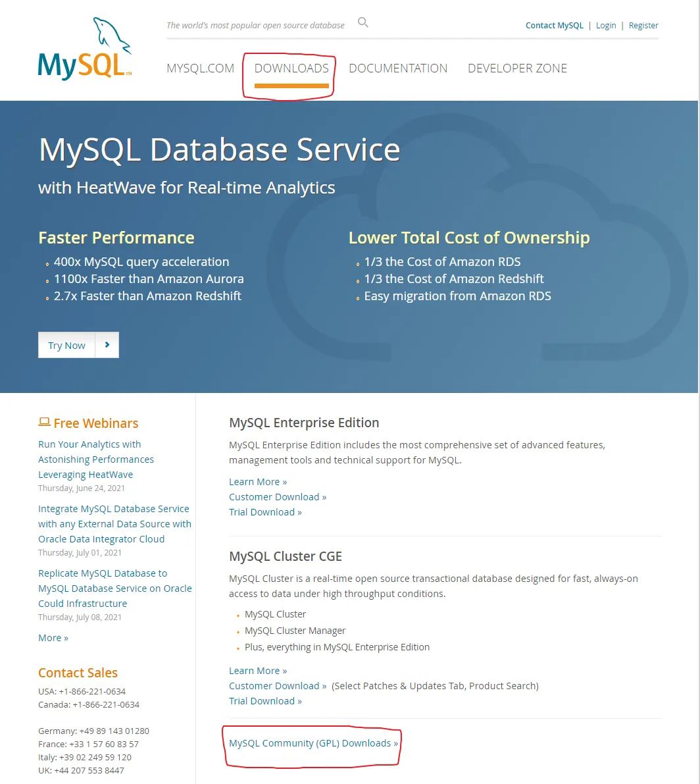Click the USA phone number line
The width and height of the screenshot is (700, 784).
click(x=82, y=691)
